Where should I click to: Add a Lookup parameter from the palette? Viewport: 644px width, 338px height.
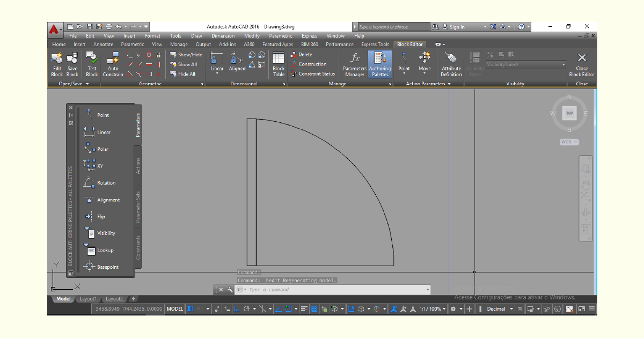[x=98, y=250]
